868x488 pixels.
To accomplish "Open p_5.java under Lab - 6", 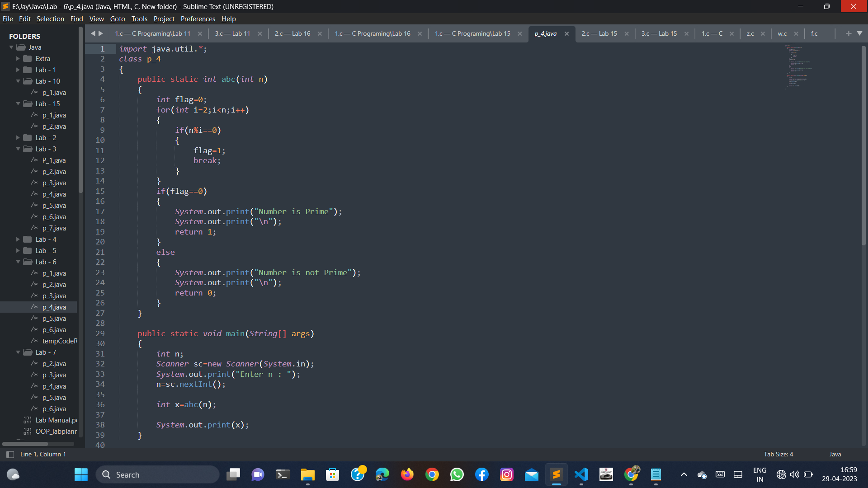I will coord(54,319).
